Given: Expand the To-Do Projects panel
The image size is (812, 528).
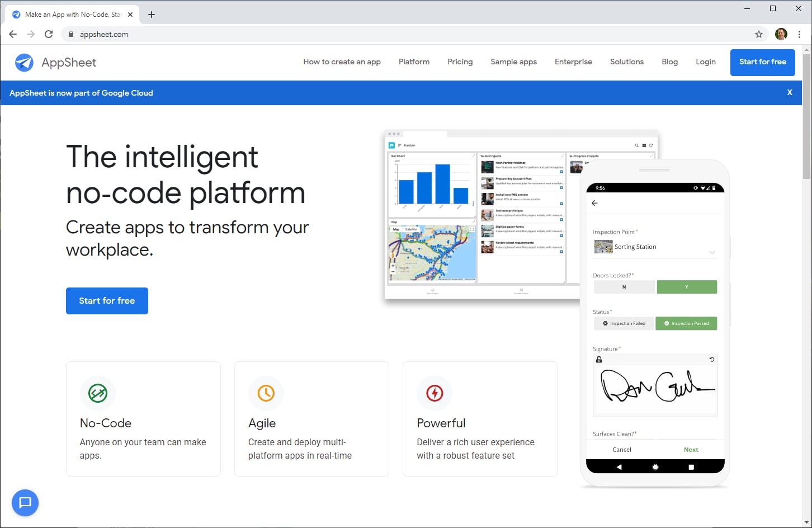Looking at the screenshot, I should point(561,155).
